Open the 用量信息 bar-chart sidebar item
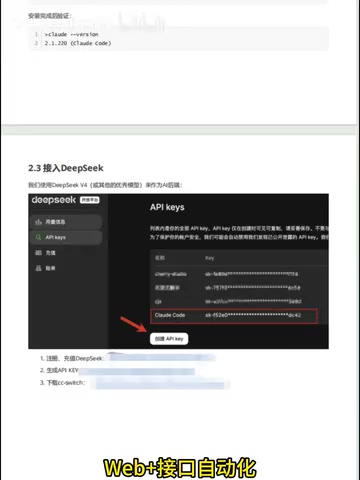This screenshot has height=480, width=360. pos(66,222)
